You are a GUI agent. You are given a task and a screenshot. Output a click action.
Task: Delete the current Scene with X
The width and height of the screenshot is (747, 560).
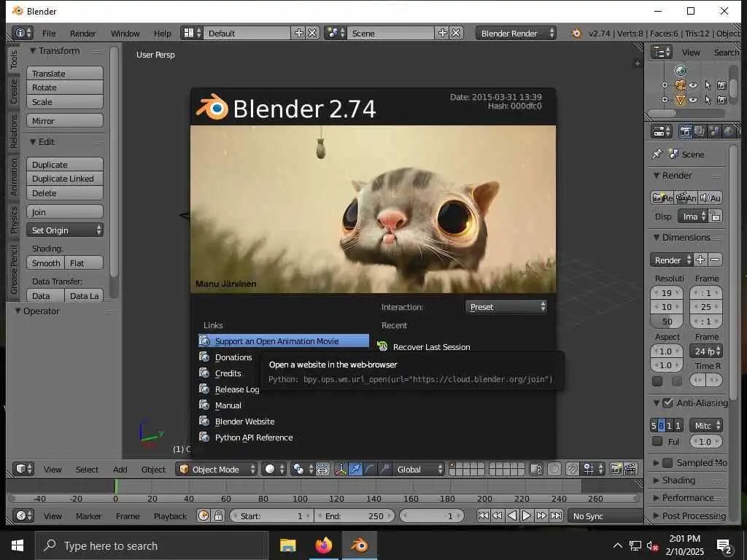(x=456, y=33)
